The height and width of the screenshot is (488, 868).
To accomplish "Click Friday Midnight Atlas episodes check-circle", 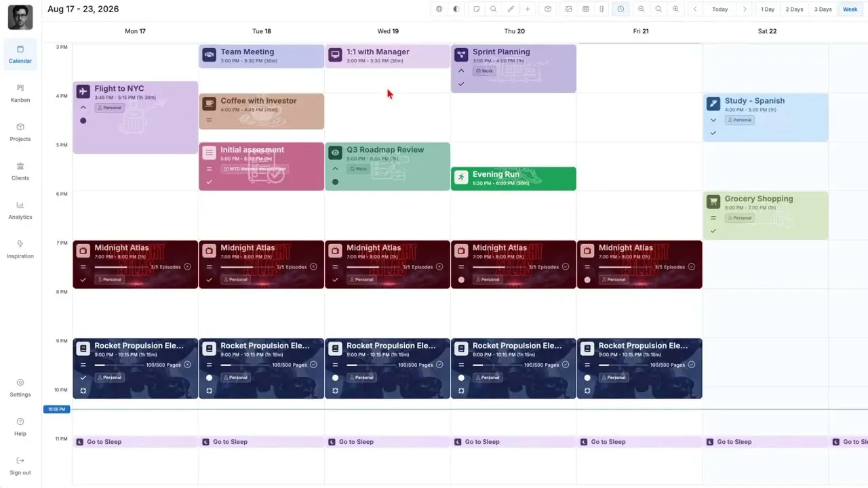I will click(692, 267).
